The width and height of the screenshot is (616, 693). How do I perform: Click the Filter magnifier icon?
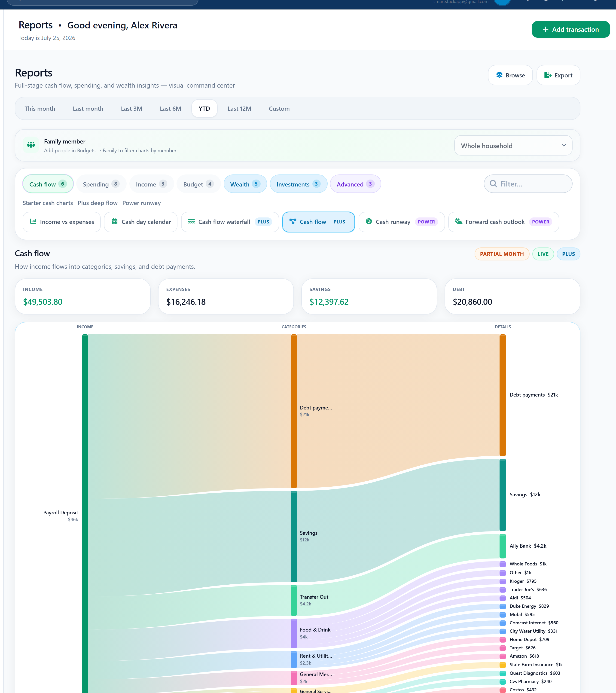493,184
